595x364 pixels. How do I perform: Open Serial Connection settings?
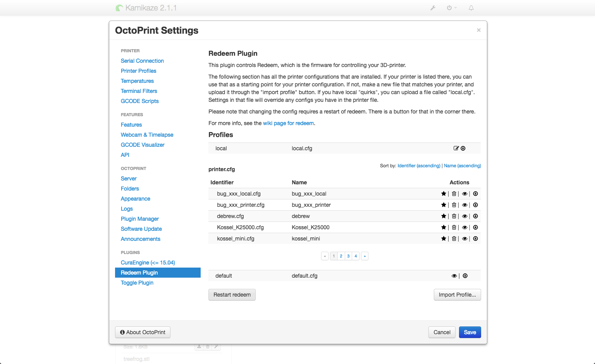(x=142, y=61)
